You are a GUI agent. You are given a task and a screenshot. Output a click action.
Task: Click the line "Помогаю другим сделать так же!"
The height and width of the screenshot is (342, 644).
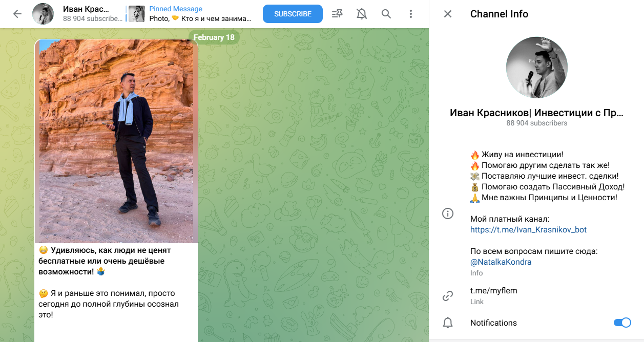(540, 165)
